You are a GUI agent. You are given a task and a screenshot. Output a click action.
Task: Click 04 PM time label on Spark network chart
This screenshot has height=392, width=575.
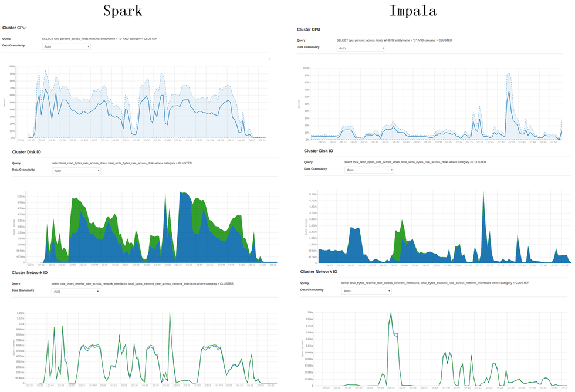(219, 386)
